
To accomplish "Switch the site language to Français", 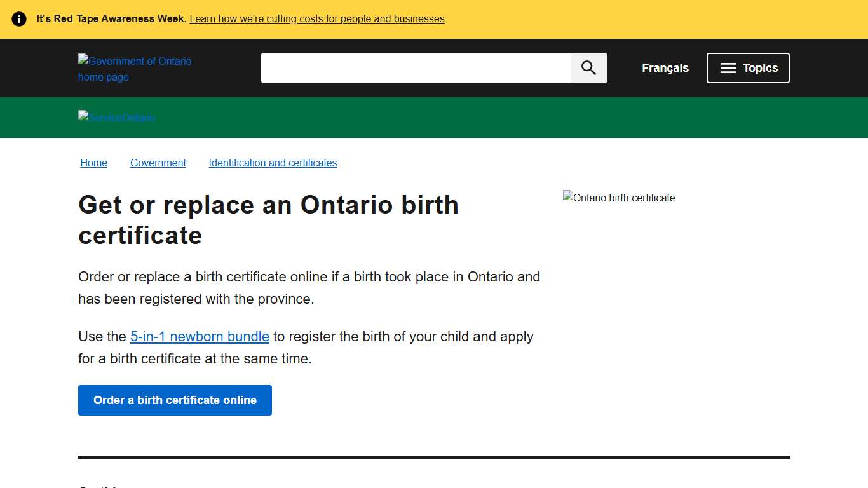I will pos(665,68).
